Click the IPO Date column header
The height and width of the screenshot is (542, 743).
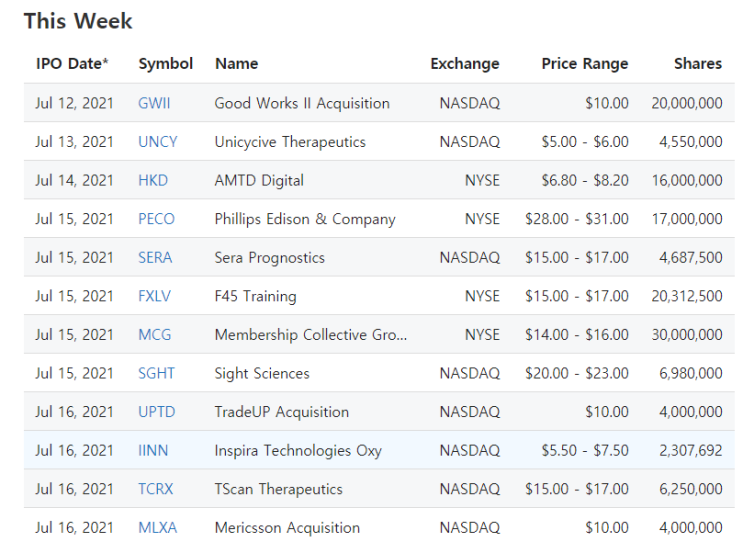72,64
